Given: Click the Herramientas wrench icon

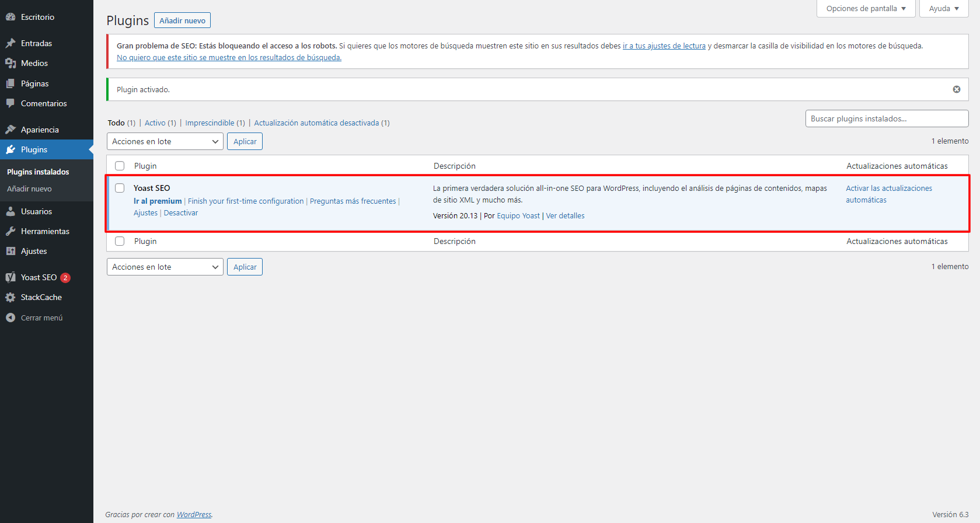Looking at the screenshot, I should [x=11, y=231].
